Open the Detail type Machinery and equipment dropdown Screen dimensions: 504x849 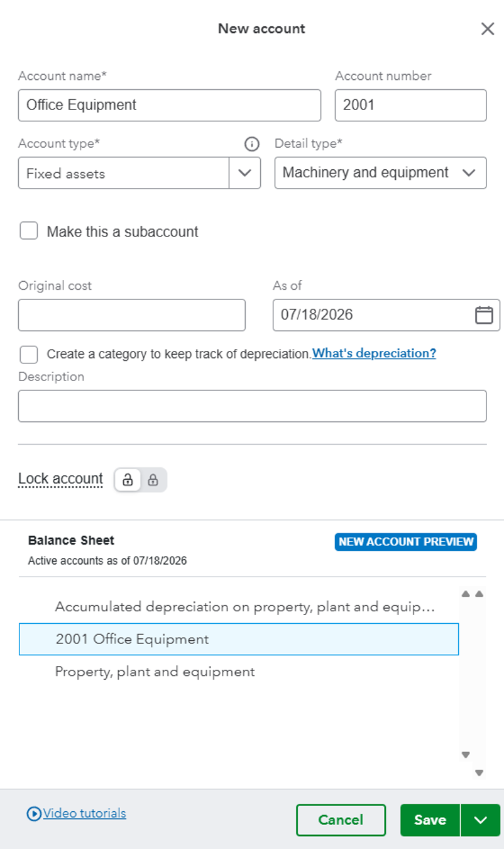[x=380, y=173]
